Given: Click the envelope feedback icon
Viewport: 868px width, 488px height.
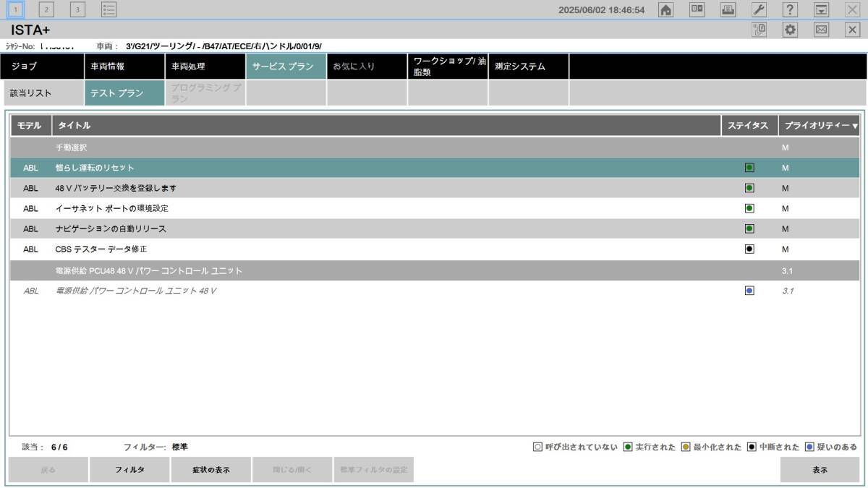Looking at the screenshot, I should [821, 29].
